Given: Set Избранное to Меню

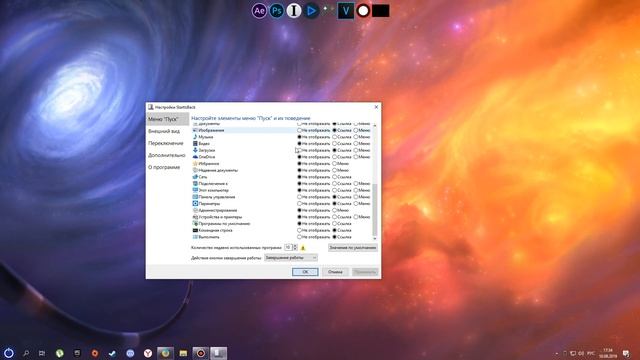Looking at the screenshot, I should click(x=335, y=163).
